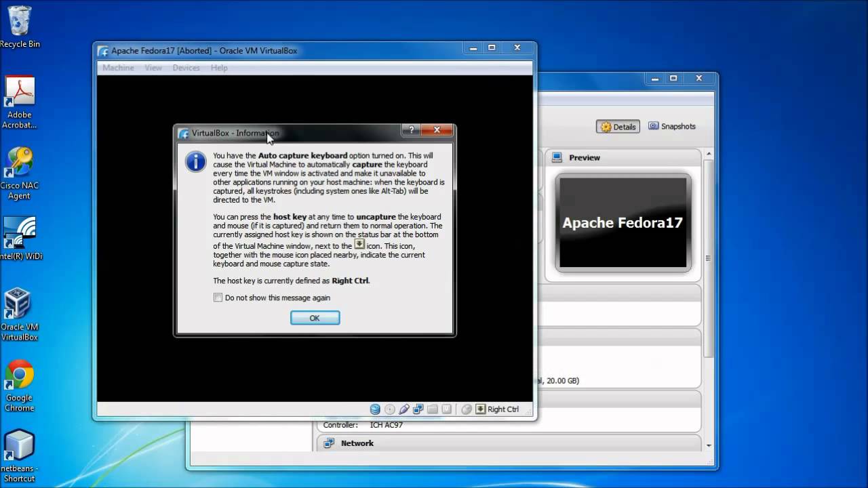Click the VM window title bar icon
868x488 pixels.
(x=103, y=51)
